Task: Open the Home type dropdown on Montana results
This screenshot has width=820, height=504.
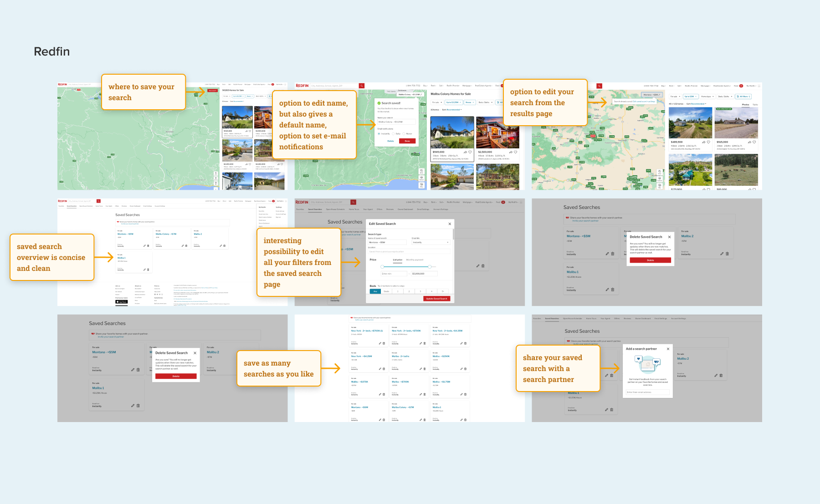Action: [x=707, y=97]
